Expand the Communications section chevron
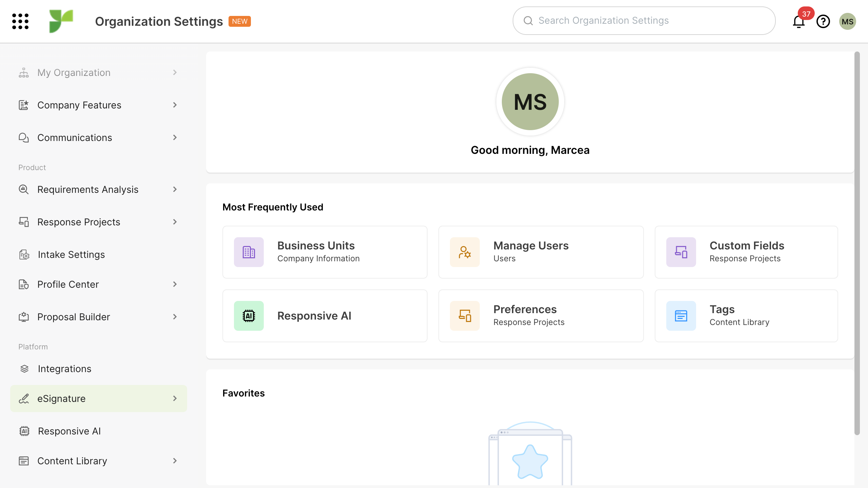The width and height of the screenshot is (868, 488). [175, 138]
